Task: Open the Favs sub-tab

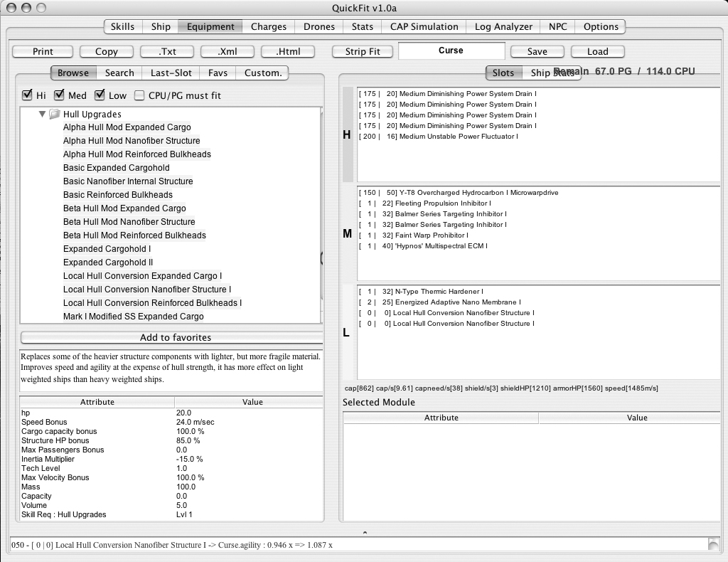Action: 218,73
